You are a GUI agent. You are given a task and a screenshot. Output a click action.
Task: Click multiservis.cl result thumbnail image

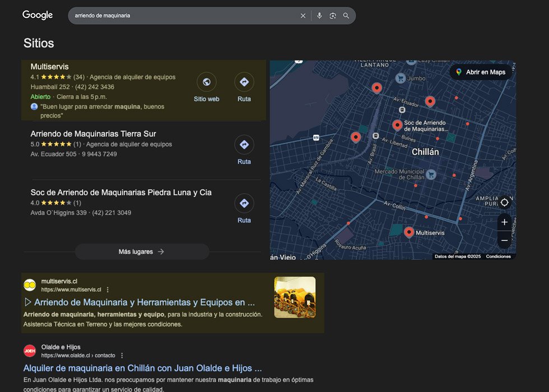click(295, 297)
